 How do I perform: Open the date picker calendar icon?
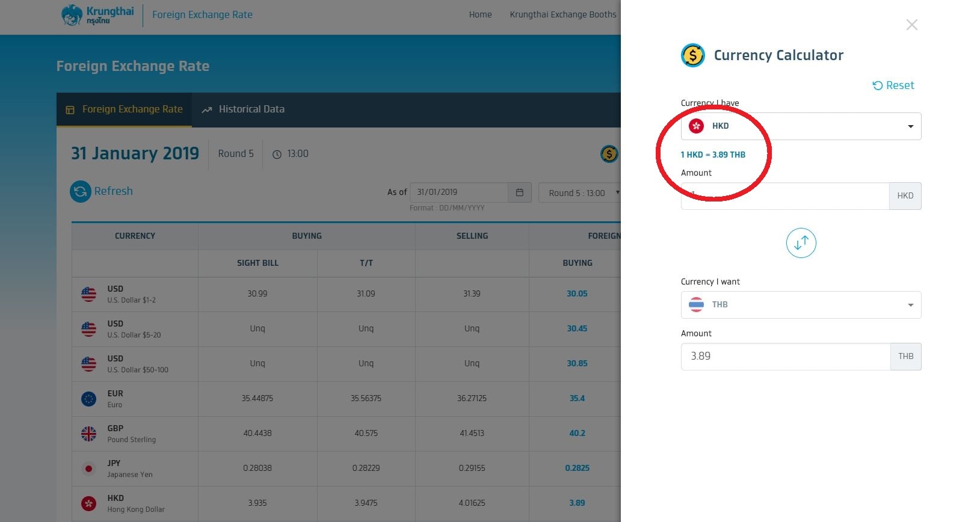coord(519,192)
